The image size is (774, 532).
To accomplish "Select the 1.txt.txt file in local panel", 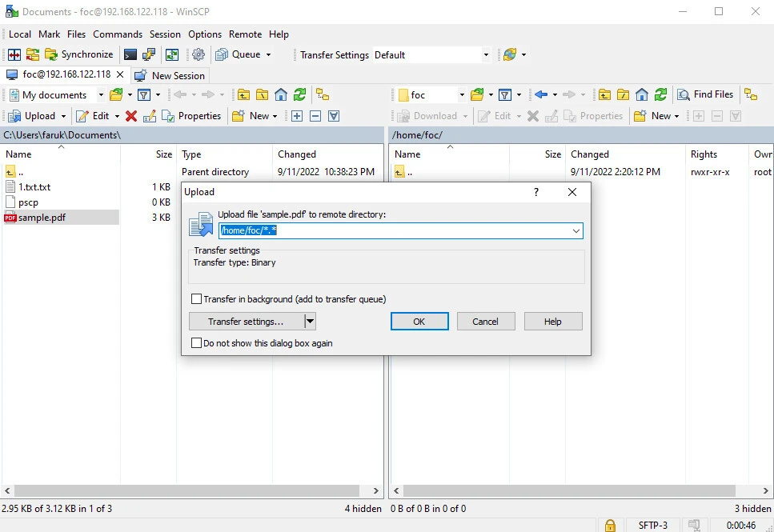I will click(34, 187).
